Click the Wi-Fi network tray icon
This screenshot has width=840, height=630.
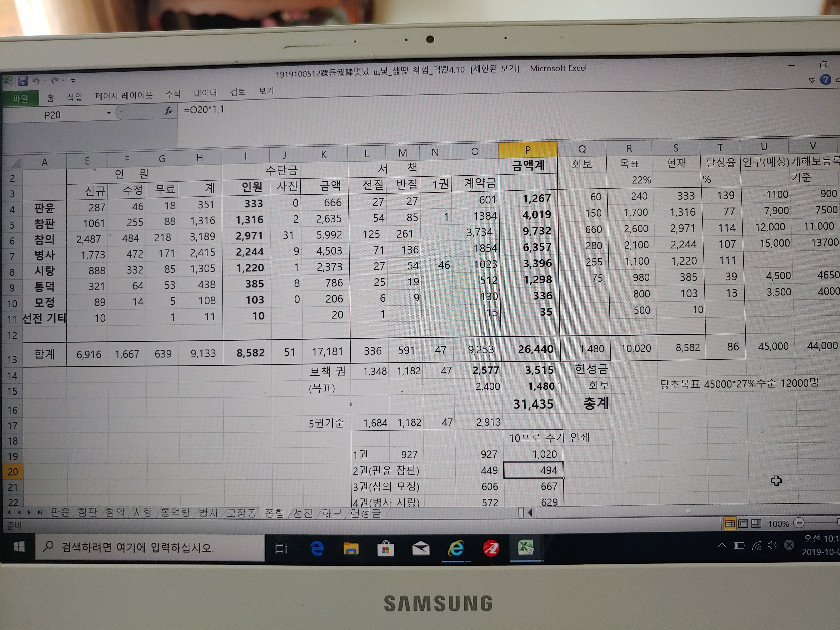click(x=756, y=546)
